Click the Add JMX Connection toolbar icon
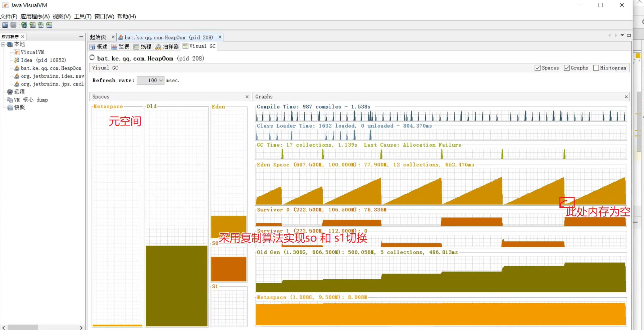Image resolution: width=644 pixels, height=330 pixels. tap(32, 25)
